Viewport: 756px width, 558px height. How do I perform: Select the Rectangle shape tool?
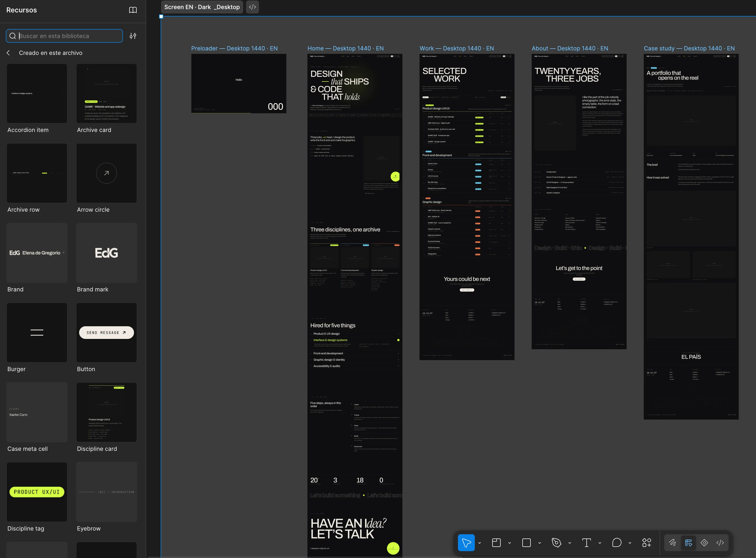point(526,542)
